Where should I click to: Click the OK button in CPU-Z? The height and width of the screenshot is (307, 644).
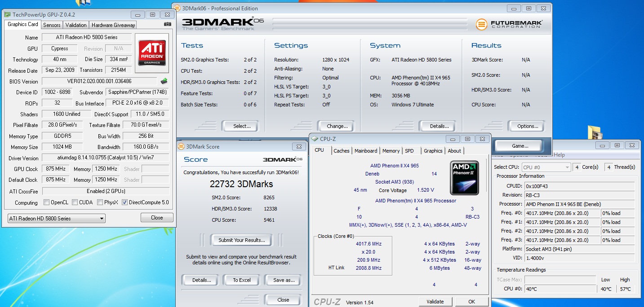(471, 302)
